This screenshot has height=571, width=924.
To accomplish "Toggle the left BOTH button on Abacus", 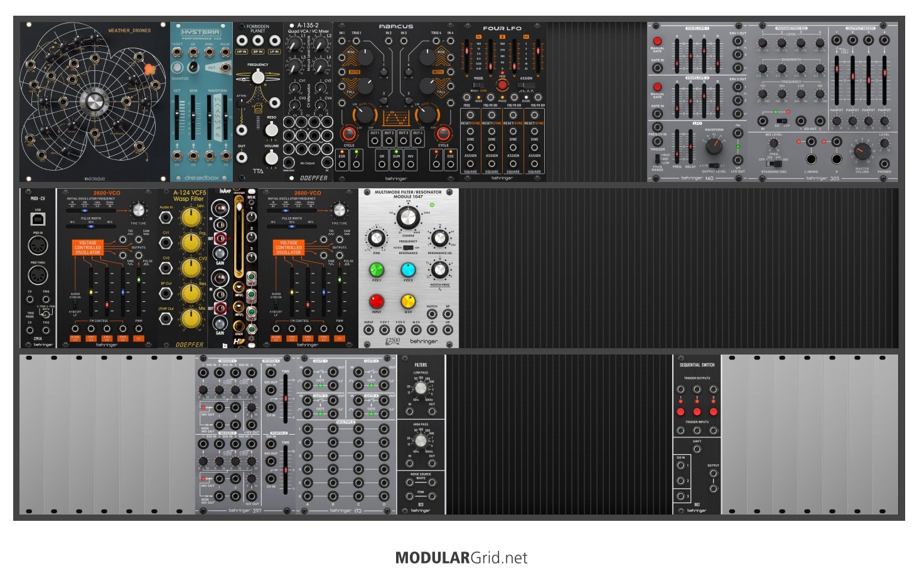I will point(354,72).
